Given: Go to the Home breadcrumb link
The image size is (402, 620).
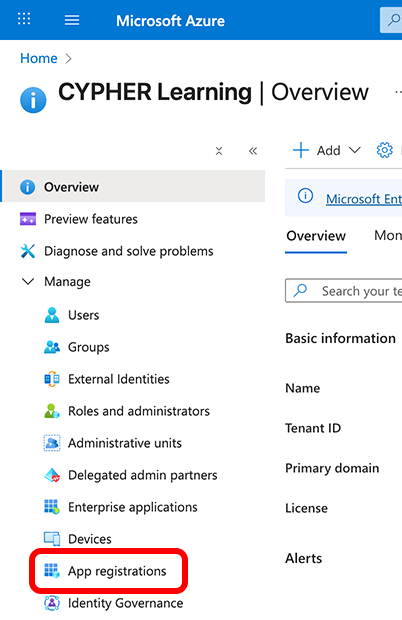Looking at the screenshot, I should click(39, 58).
